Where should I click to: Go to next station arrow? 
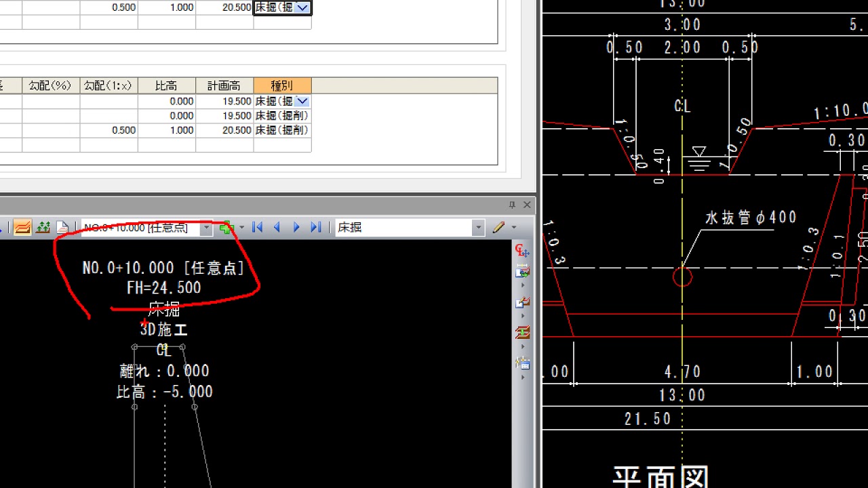(296, 228)
